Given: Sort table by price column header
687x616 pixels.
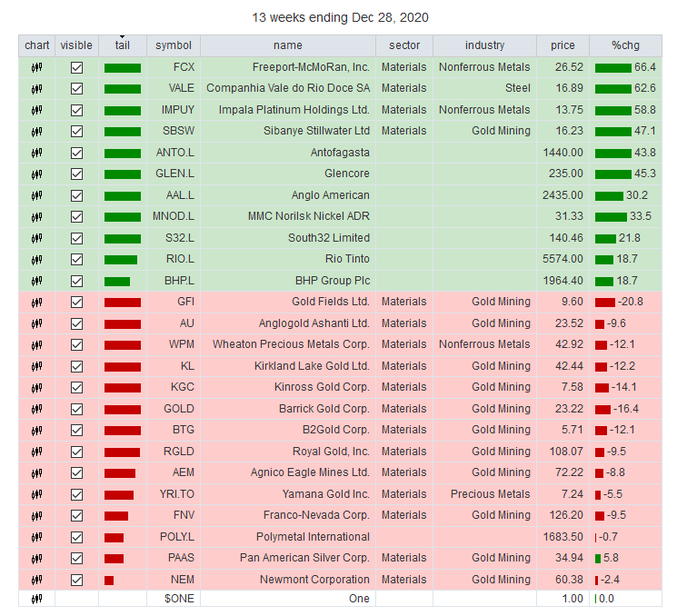Looking at the screenshot, I should coord(563,45).
